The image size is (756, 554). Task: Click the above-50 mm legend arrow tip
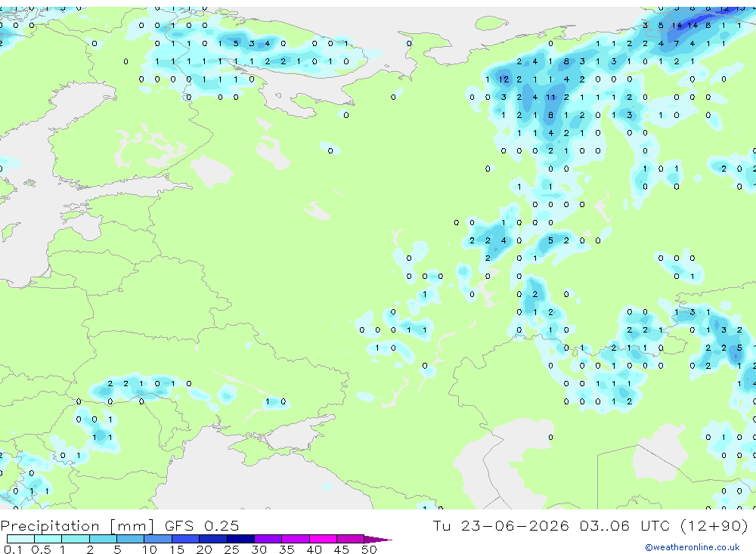pos(378,540)
